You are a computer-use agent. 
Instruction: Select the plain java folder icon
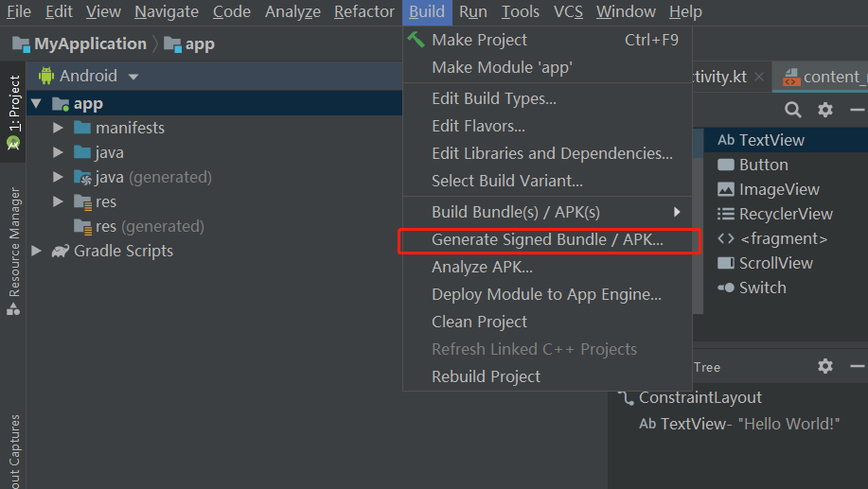tap(82, 152)
